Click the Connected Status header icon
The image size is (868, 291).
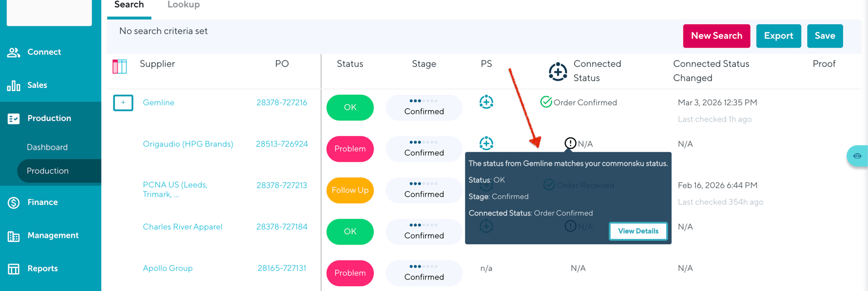coord(558,71)
